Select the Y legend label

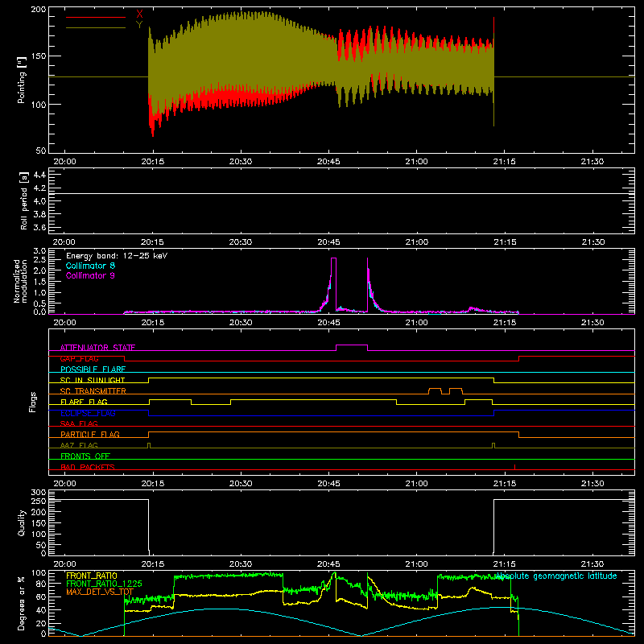[x=139, y=25]
